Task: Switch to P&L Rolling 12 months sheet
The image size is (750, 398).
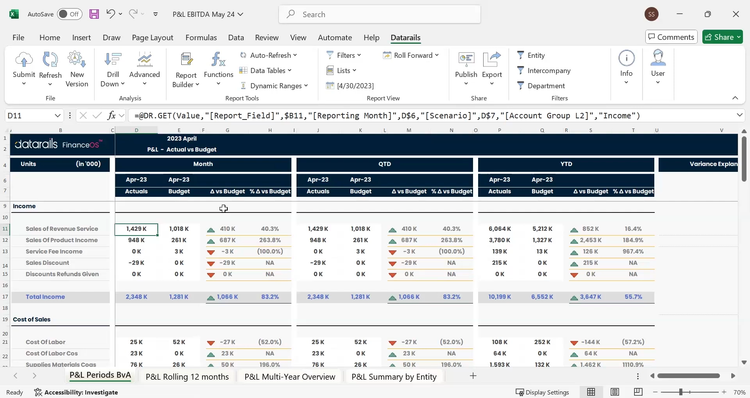Action: [x=187, y=376]
